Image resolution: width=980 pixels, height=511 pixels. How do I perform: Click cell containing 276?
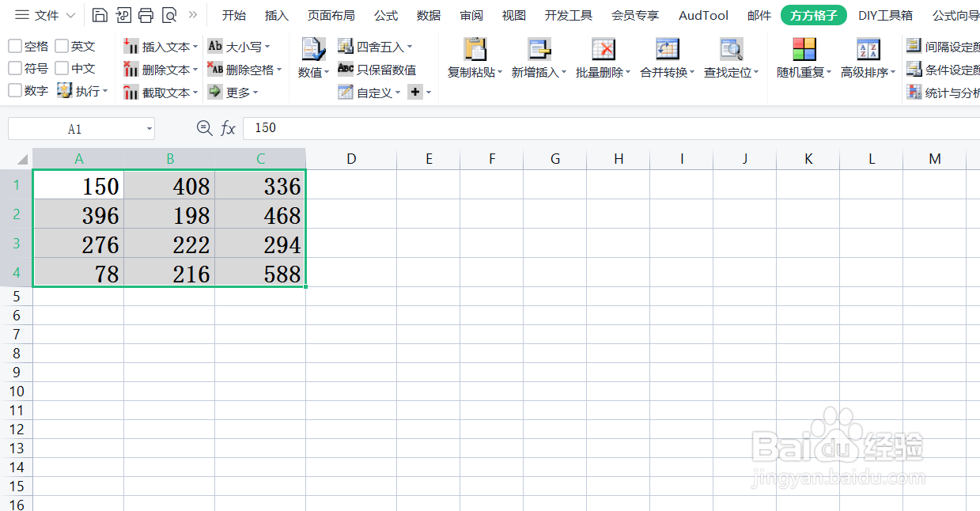[x=78, y=244]
